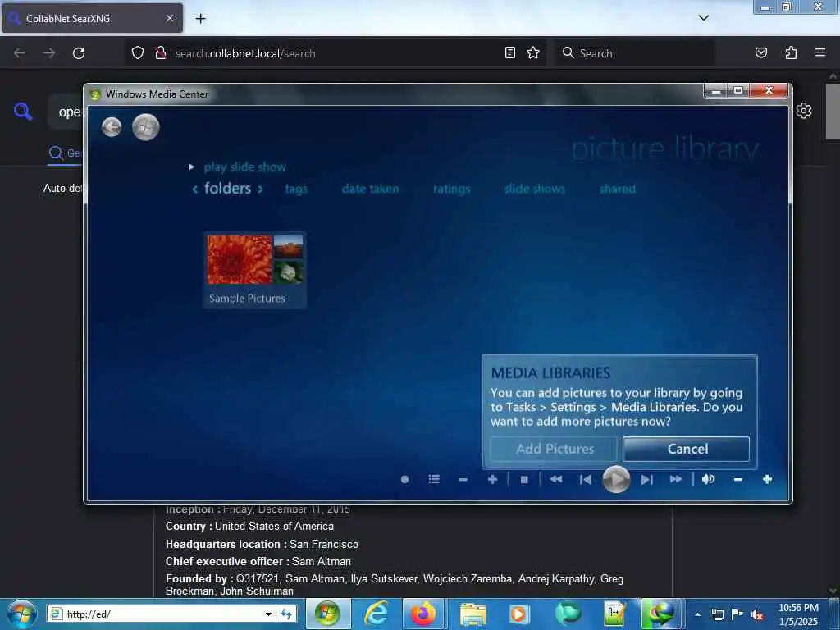Image resolution: width=840 pixels, height=630 pixels.
Task: Click the left chevron beside folders
Action: tap(195, 189)
